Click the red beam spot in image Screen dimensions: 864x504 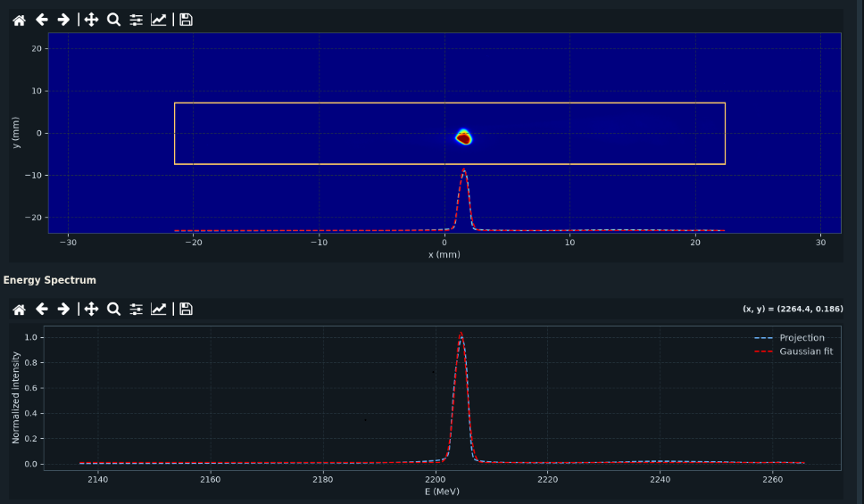pos(464,137)
